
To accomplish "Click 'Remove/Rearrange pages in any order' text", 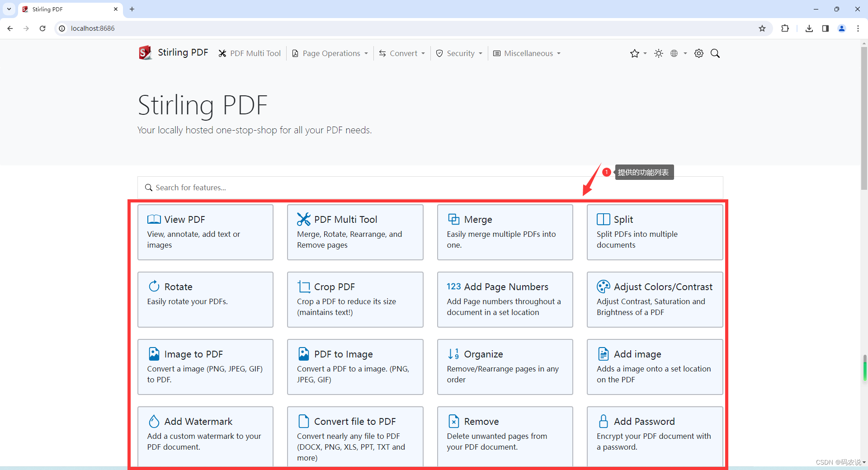I will (503, 374).
